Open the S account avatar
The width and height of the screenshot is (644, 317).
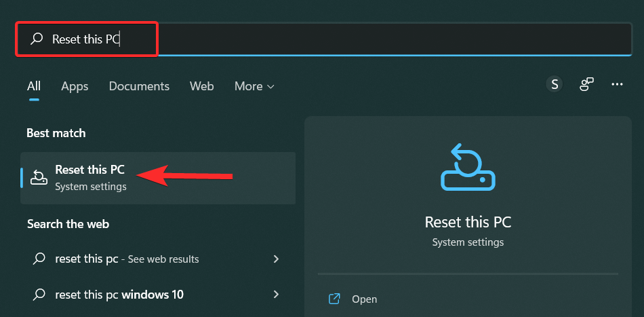tap(555, 84)
